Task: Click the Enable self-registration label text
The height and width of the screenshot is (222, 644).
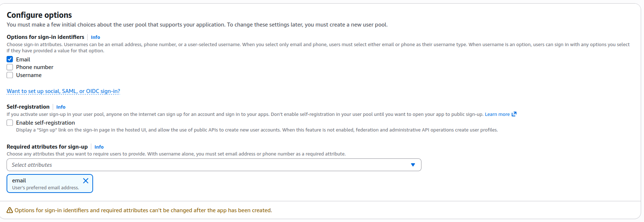Action: pos(45,123)
